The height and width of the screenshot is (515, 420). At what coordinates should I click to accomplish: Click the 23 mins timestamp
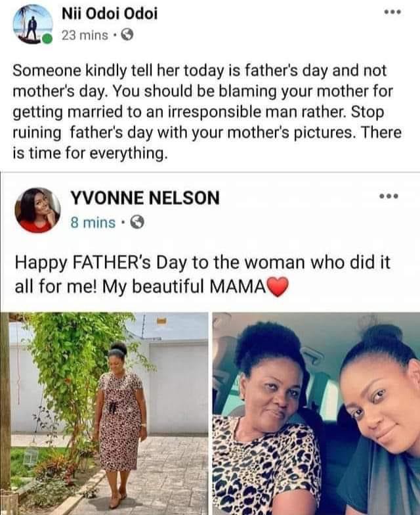[x=85, y=37]
